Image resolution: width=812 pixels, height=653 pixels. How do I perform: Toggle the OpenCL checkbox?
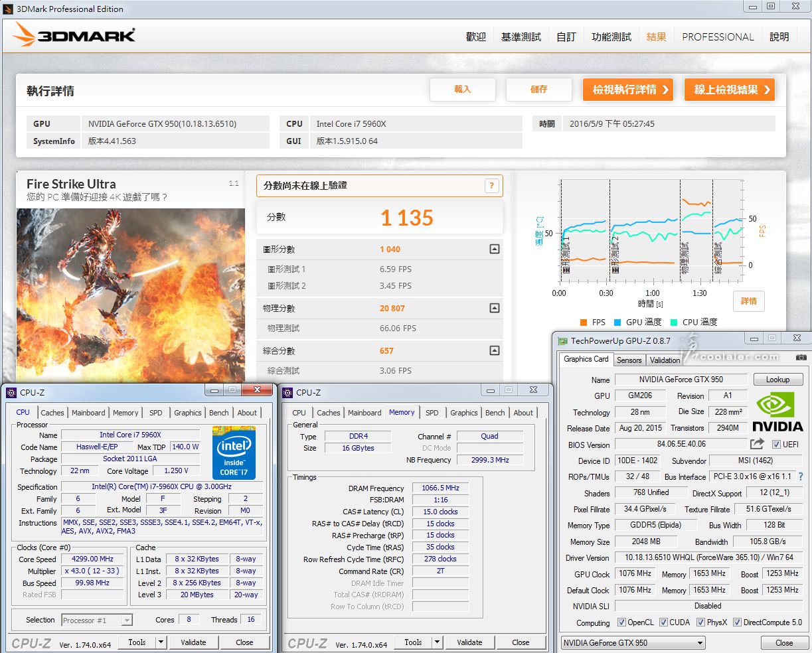pos(621,622)
